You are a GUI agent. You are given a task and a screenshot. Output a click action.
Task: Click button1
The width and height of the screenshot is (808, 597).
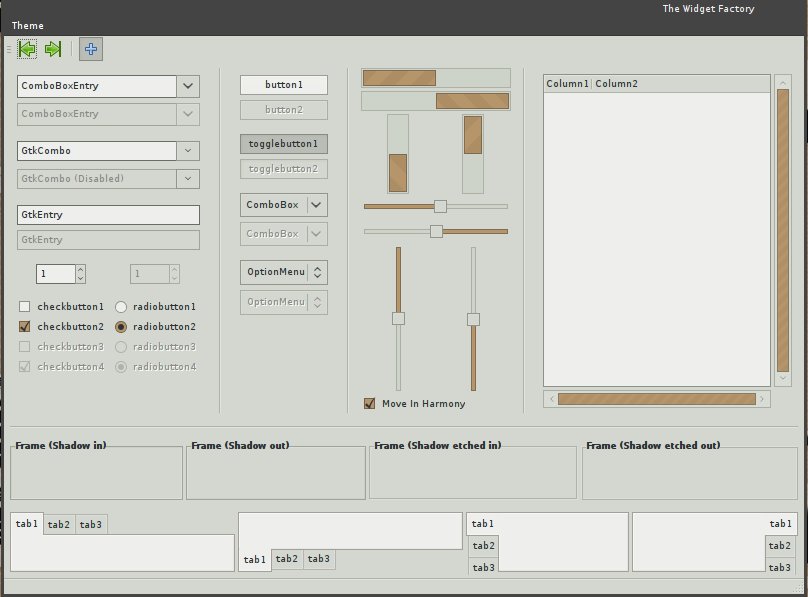point(283,85)
